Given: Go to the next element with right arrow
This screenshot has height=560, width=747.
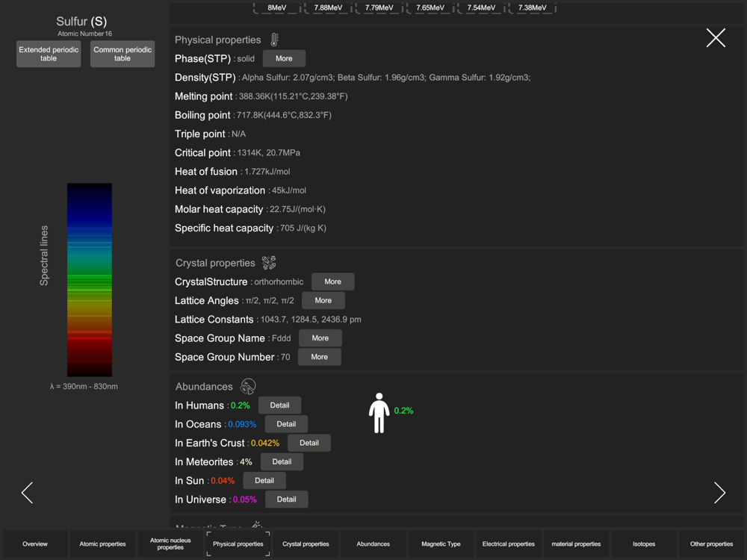Looking at the screenshot, I should (x=719, y=493).
